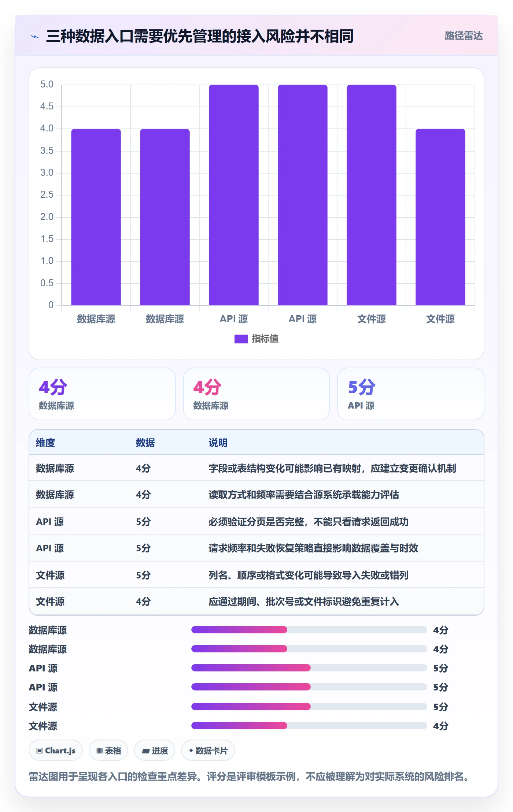Click the row about 读取方式和频率
This screenshot has height=812, width=513.
pyautogui.click(x=256, y=495)
